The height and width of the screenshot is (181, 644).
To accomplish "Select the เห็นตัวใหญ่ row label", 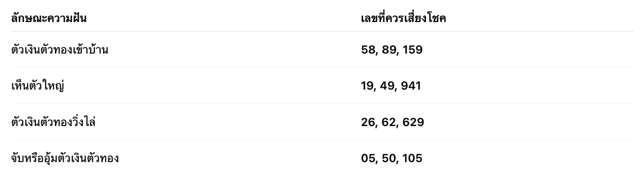I will click(x=37, y=86).
